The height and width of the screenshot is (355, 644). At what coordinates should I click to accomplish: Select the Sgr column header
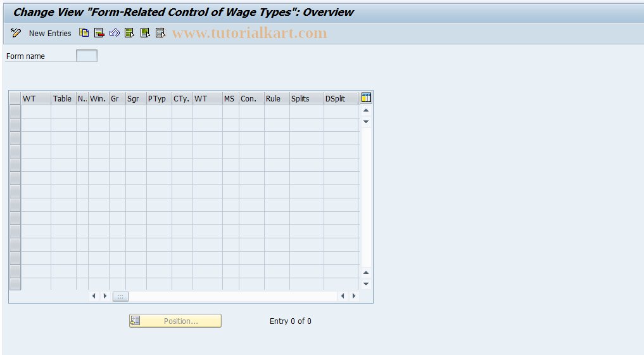pyautogui.click(x=136, y=99)
